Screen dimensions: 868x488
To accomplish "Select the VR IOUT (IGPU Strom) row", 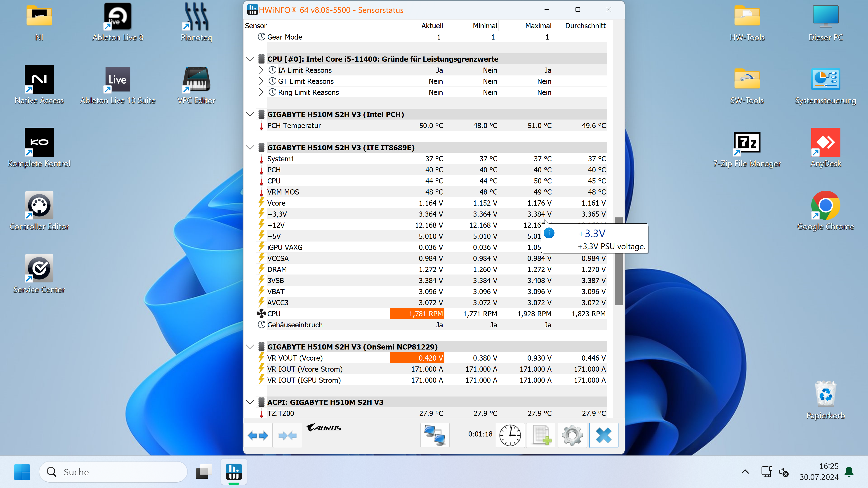I will click(432, 380).
